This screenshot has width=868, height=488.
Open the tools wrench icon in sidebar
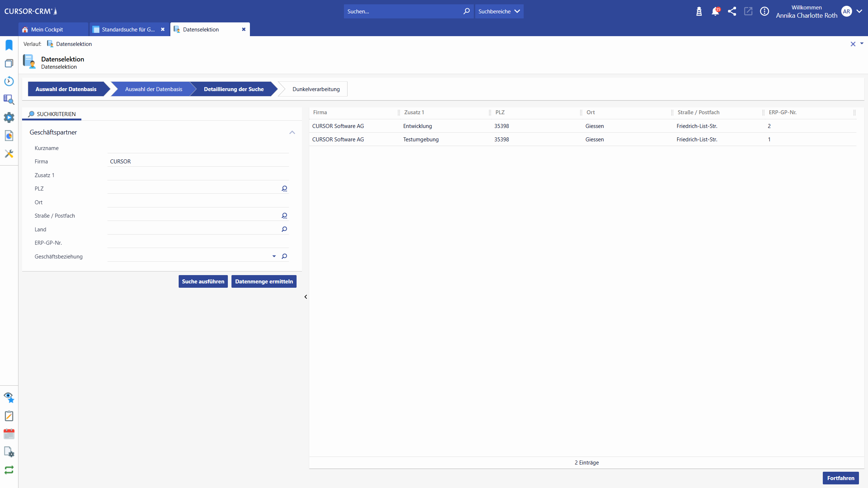tap(9, 154)
